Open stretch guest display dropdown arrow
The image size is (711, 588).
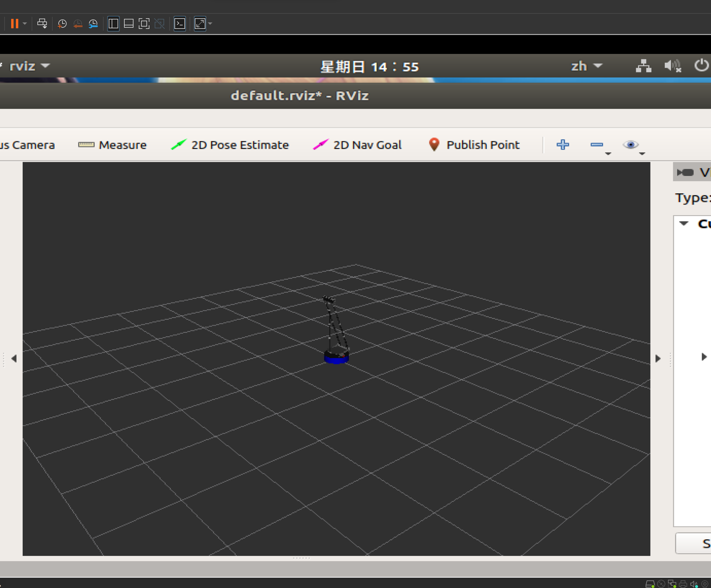(210, 23)
